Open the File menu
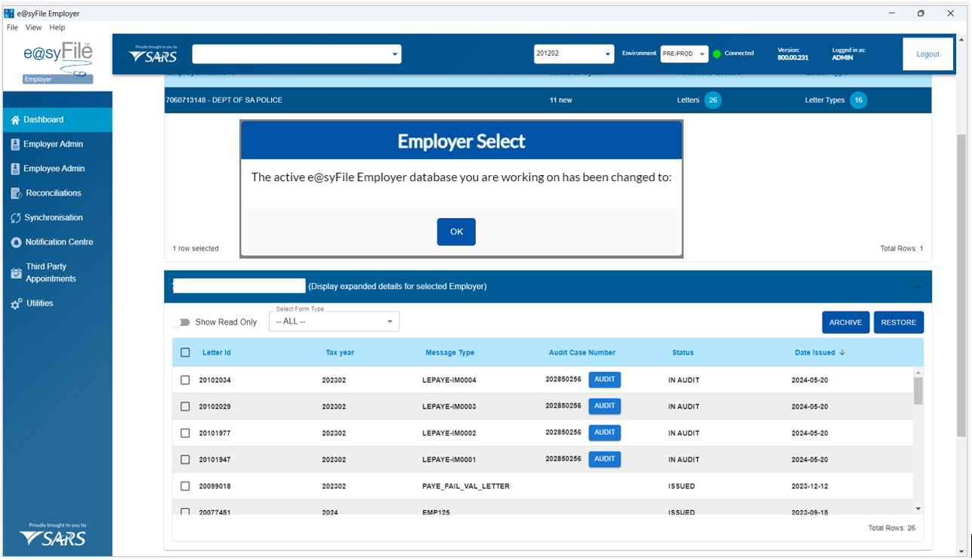972x560 pixels. pos(12,27)
